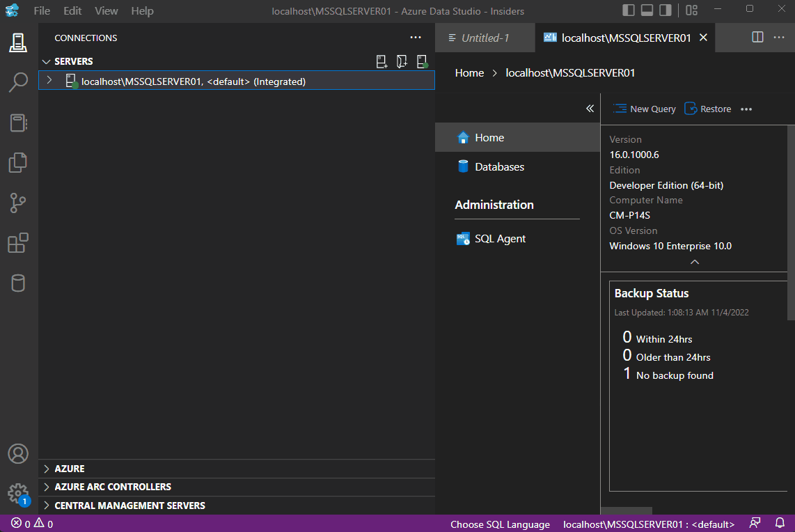Create a new server group
The height and width of the screenshot is (532, 795).
[x=402, y=61]
